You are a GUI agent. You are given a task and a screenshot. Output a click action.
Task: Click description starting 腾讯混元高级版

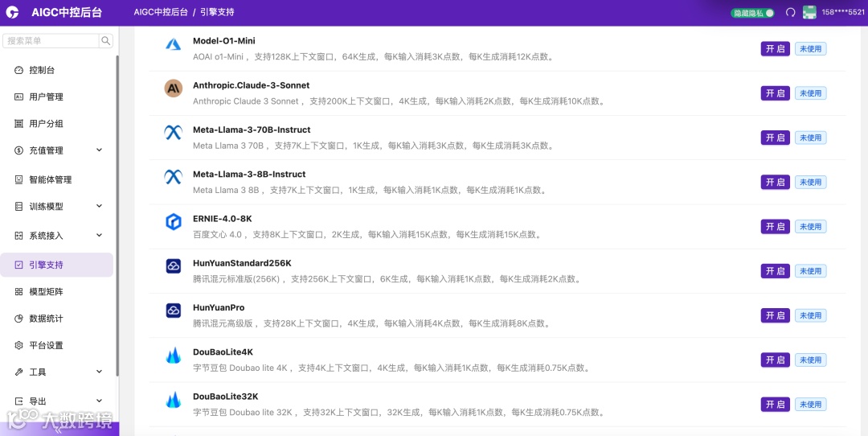pos(372,323)
